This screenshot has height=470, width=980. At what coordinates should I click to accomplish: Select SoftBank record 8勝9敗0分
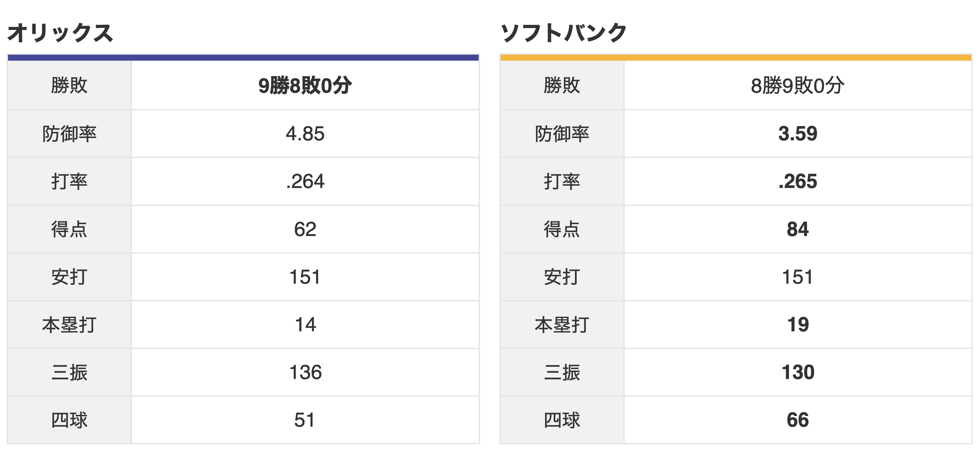point(798,85)
